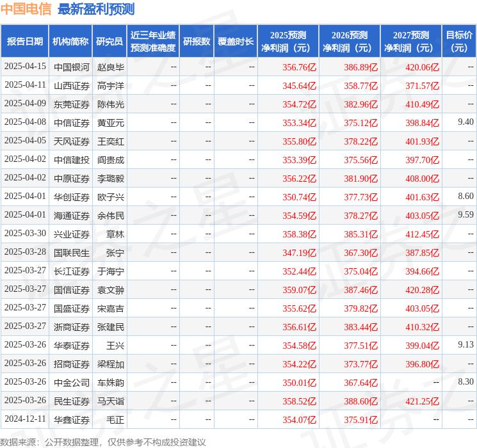Screen dimensions: 477x448
Task: Select the 中金公司 institution cell
Action: (x=72, y=383)
